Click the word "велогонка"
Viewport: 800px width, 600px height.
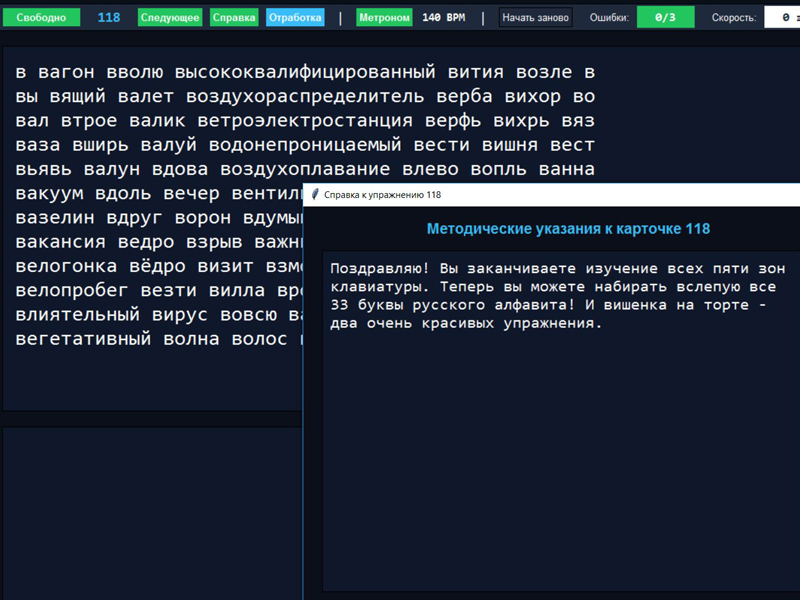point(66,266)
